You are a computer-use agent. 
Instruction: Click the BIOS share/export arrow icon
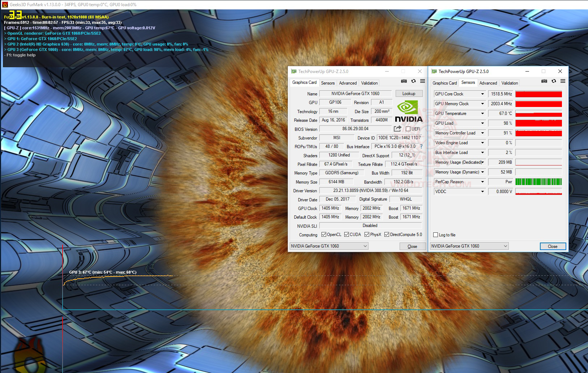coord(397,129)
